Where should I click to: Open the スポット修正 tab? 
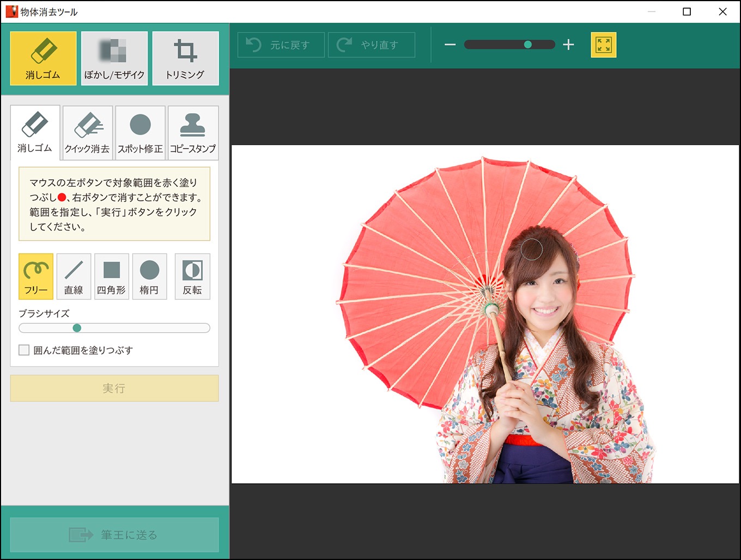click(140, 132)
